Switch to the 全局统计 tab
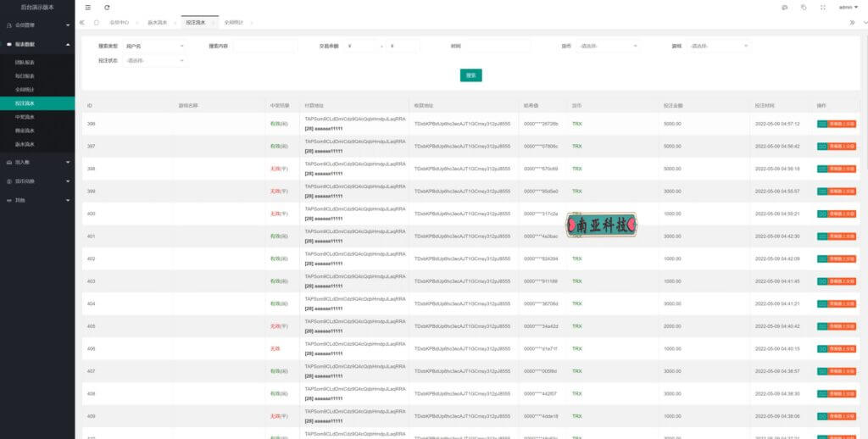 pos(234,23)
